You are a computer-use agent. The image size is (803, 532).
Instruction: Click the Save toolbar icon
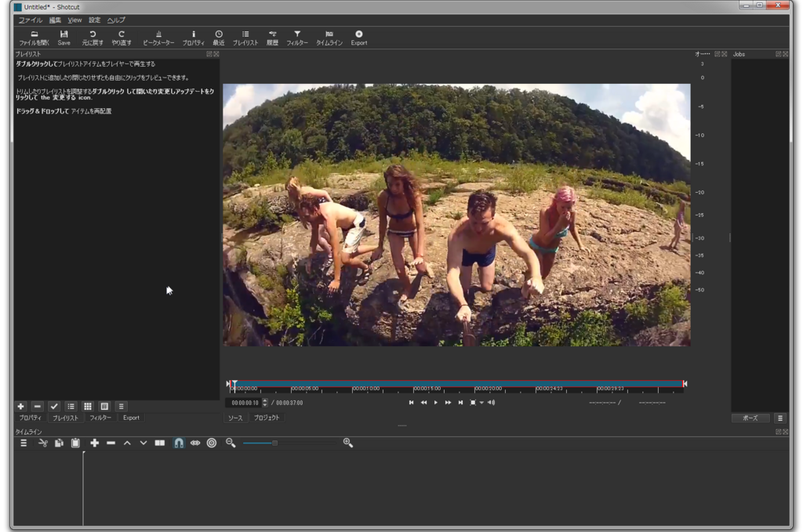64,38
